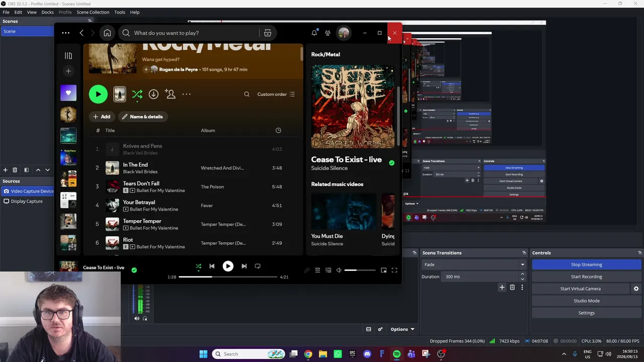
Task: Add a scene transition in OBS
Action: click(502, 287)
